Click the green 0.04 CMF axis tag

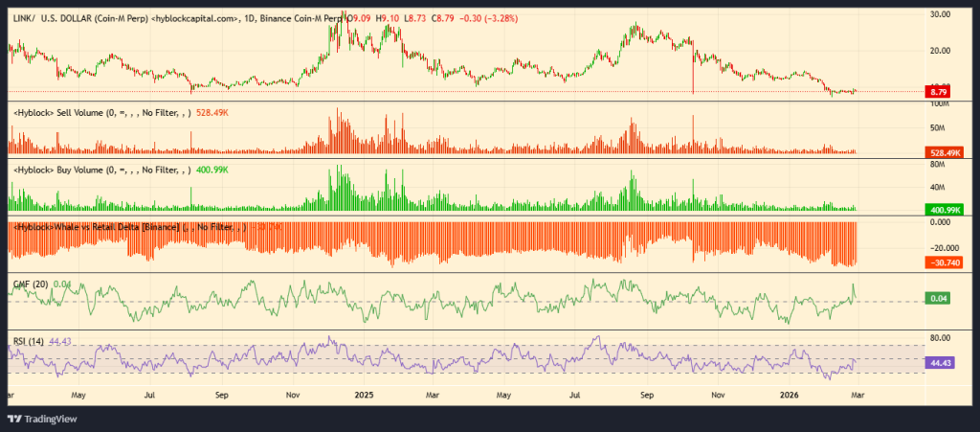pyautogui.click(x=937, y=299)
